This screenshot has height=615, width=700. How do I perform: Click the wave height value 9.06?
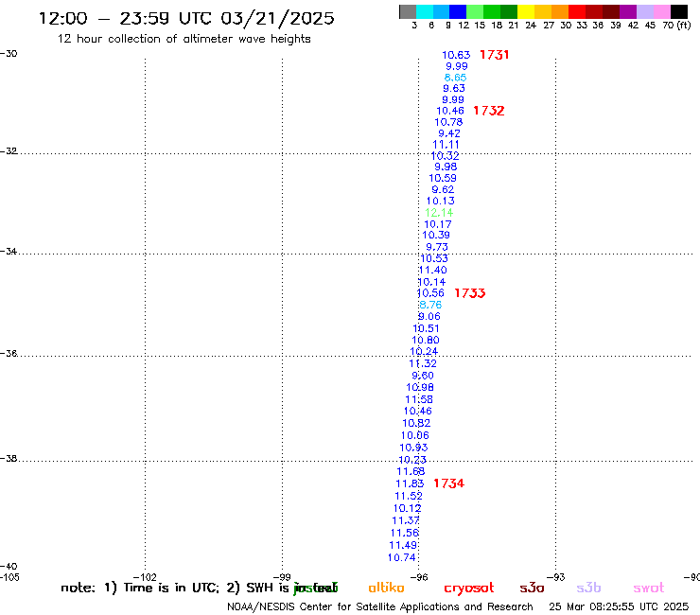pyautogui.click(x=429, y=316)
